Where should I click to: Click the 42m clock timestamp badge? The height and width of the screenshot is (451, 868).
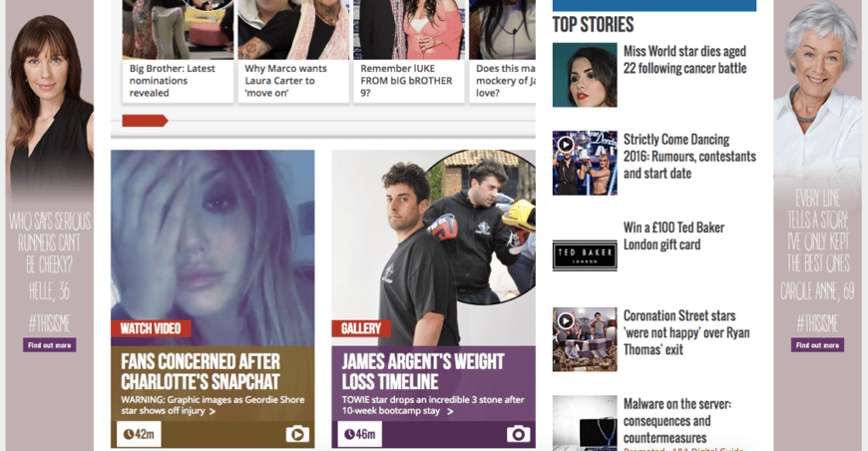(x=139, y=434)
